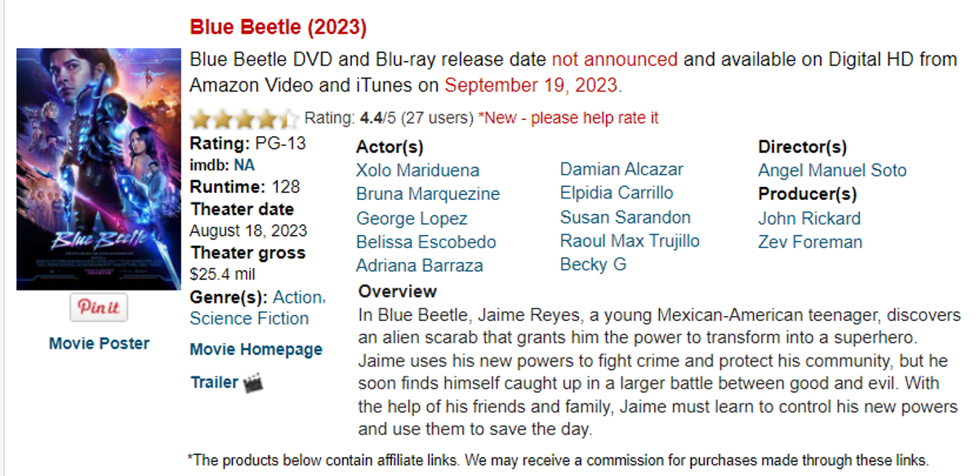
Task: Select actress Susan Sarandon
Action: click(x=625, y=217)
